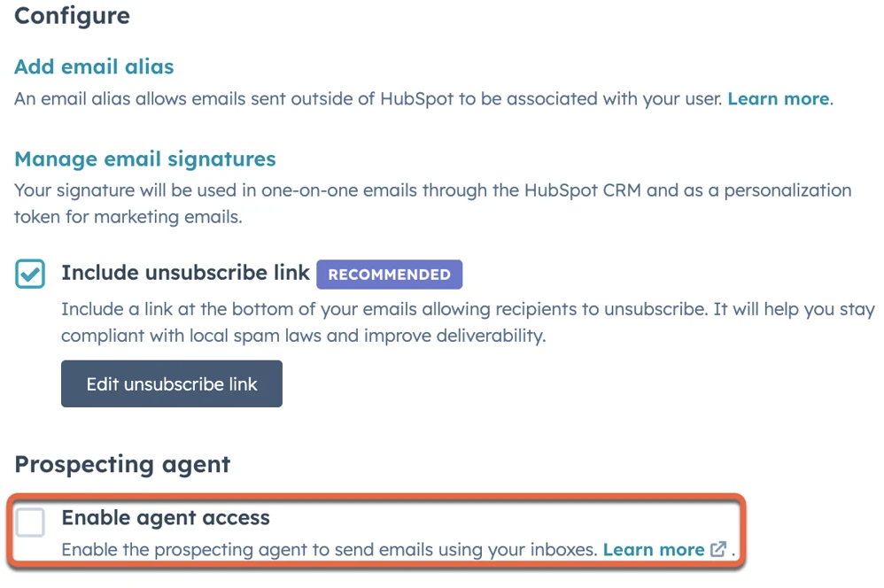The width and height of the screenshot is (884, 588).
Task: Open Manage email signatures
Action: coord(144,159)
